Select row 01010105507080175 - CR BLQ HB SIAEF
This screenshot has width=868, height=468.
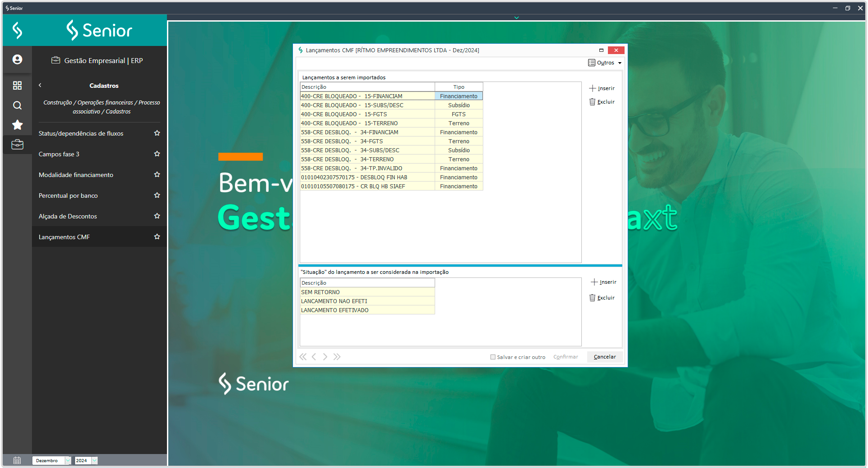[391, 186]
